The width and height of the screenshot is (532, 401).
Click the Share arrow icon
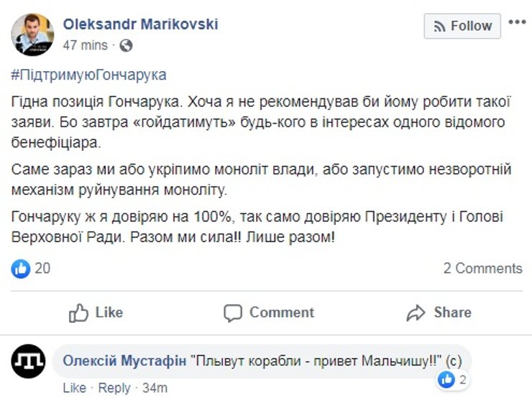tap(416, 313)
